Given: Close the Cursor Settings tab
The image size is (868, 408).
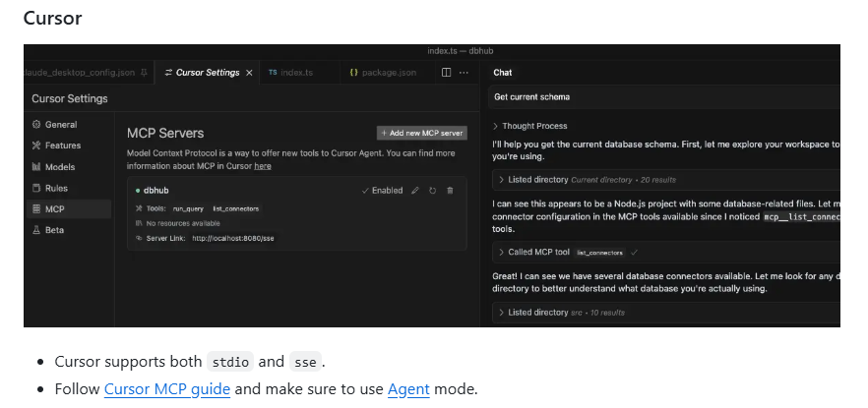Looking at the screenshot, I should (249, 73).
